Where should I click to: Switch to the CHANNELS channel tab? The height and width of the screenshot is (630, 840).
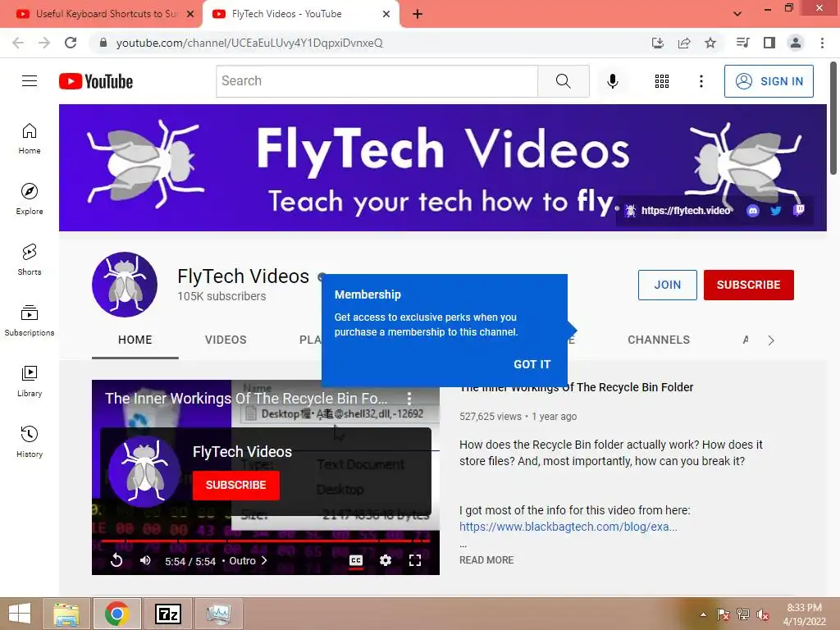[x=659, y=340]
